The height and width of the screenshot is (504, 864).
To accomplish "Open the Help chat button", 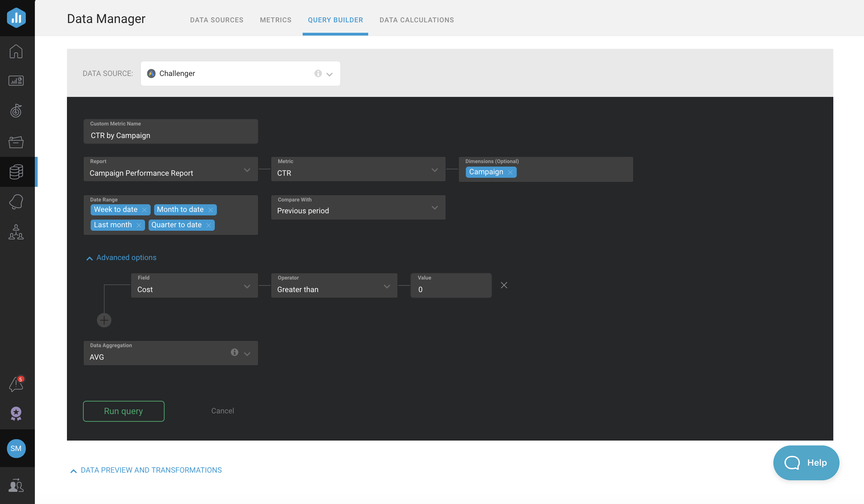I will (x=806, y=463).
